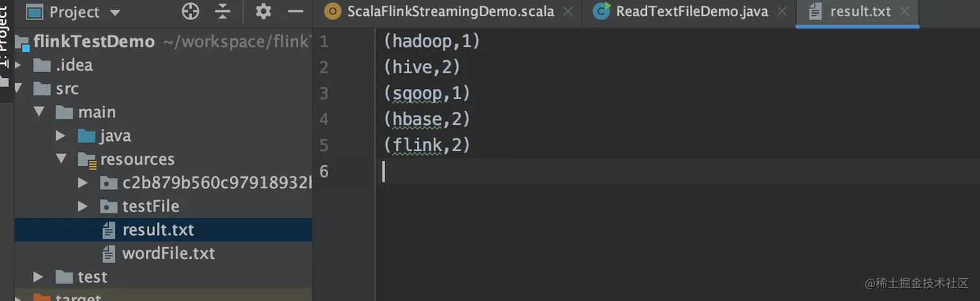Expand the testFile folder
The image size is (980, 301).
pyautogui.click(x=82, y=206)
